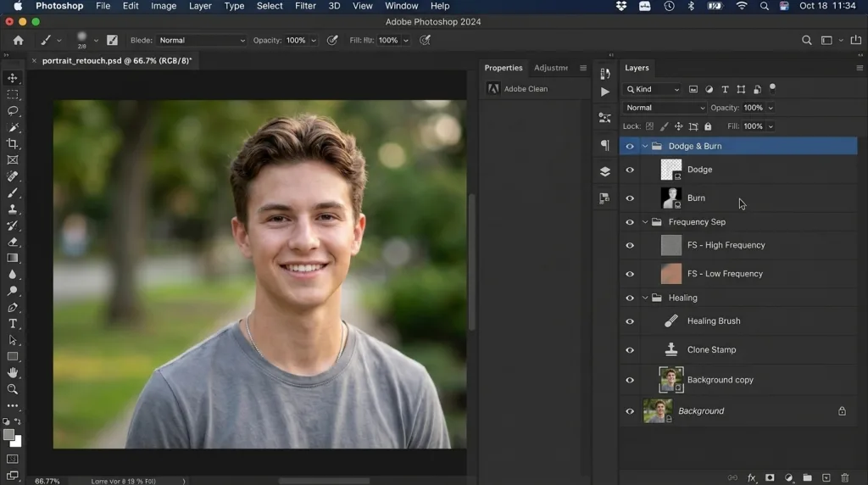
Task: Select the Frame tool
Action: (12, 160)
